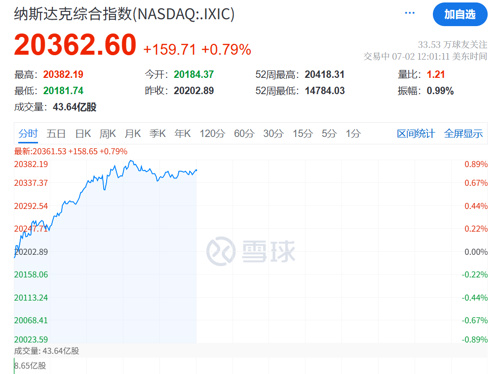Open the 周K weekly chart tab
This screenshot has height=374, width=500.
pos(108,134)
